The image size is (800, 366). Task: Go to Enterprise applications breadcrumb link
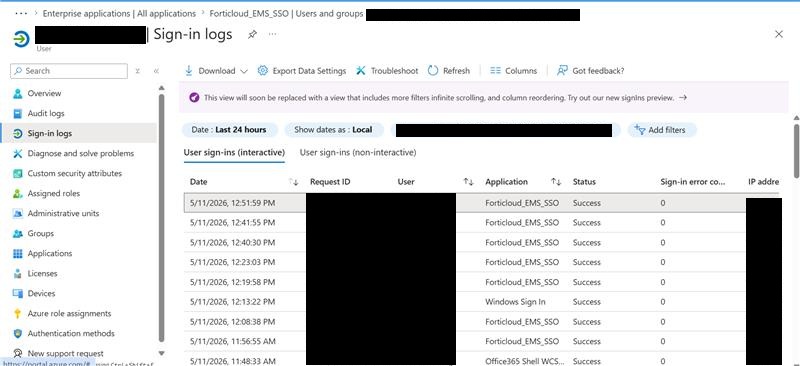coord(119,14)
